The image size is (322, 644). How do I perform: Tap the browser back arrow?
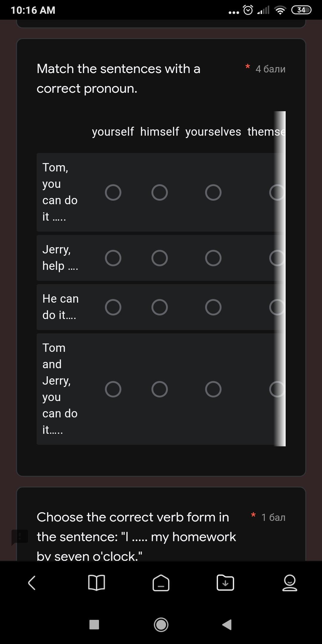point(32,583)
